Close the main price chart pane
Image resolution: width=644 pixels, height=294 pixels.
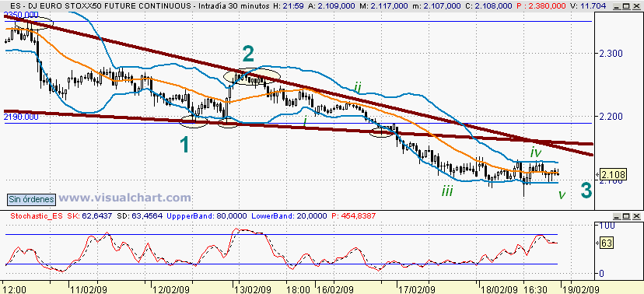coord(636,6)
